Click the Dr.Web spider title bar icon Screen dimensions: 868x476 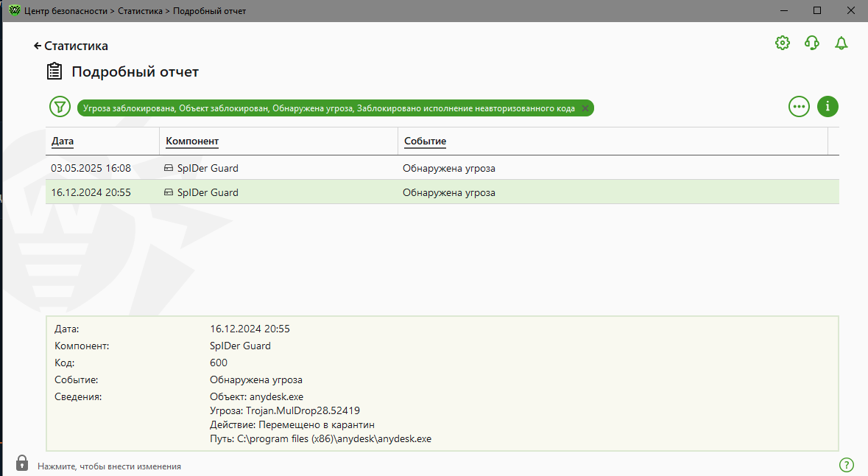pyautogui.click(x=15, y=10)
